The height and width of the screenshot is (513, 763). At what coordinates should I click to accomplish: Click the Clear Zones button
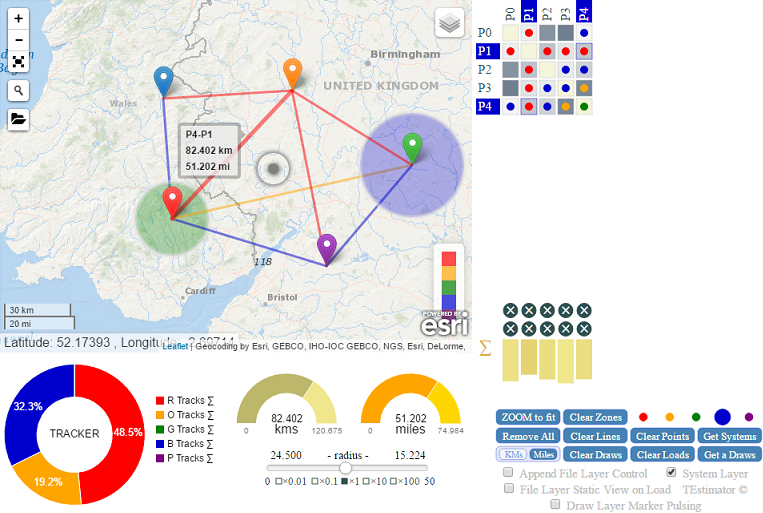[x=597, y=417]
